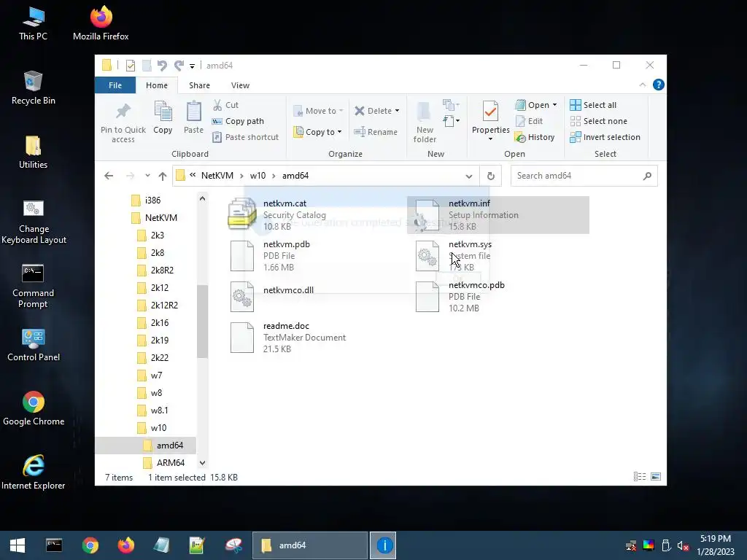Click Edit in Open group

click(x=529, y=121)
